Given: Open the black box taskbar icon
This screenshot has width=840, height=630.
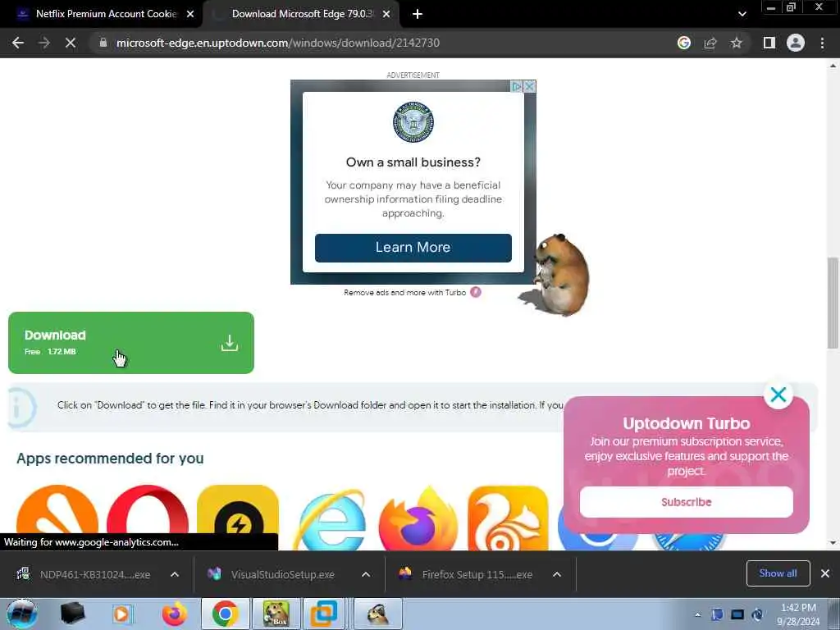Looking at the screenshot, I should click(72, 614).
